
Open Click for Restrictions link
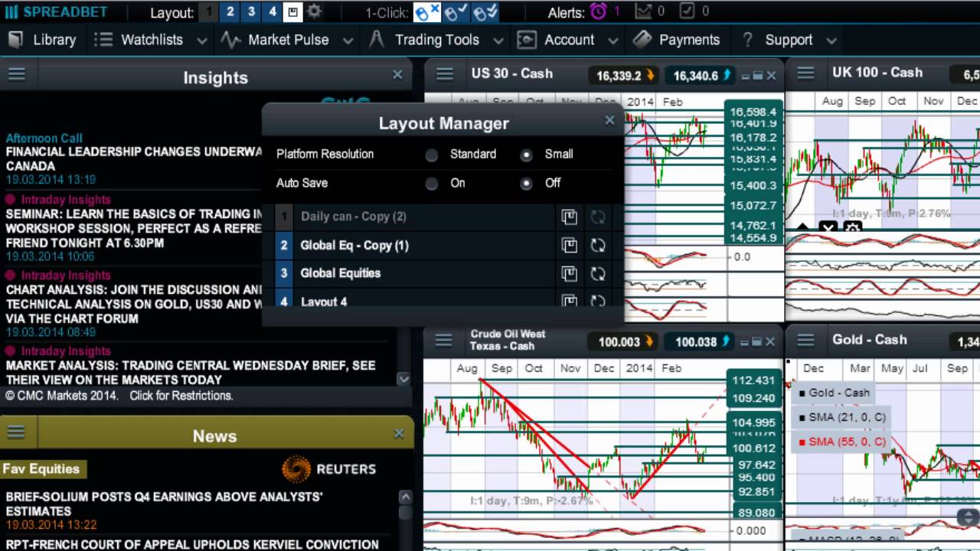pos(181,396)
